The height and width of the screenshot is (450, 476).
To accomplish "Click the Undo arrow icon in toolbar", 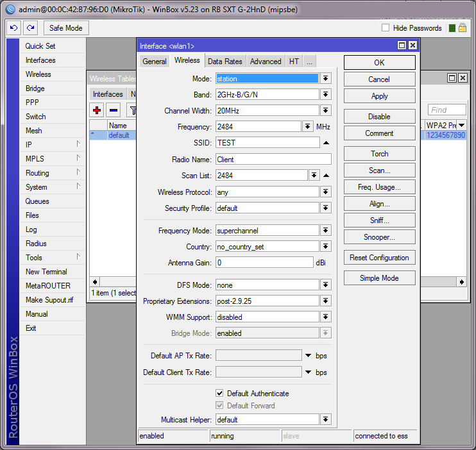I will point(13,28).
